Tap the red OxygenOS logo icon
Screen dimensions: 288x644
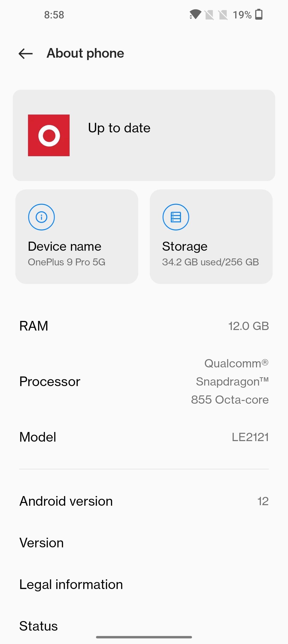49,135
